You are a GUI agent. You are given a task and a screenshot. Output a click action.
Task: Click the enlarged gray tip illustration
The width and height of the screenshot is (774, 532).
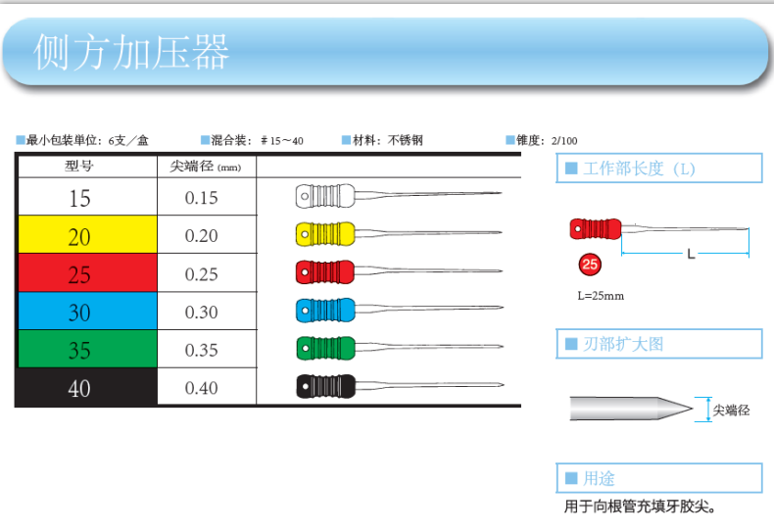[x=631, y=409]
